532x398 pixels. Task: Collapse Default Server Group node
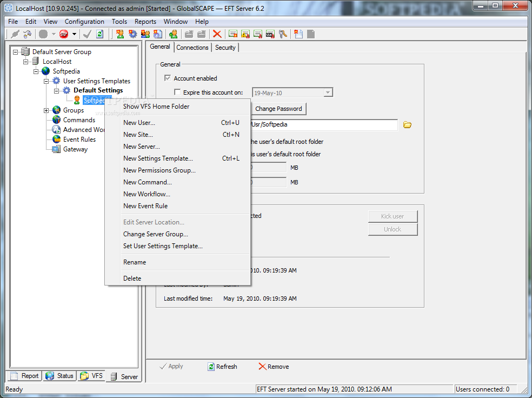(x=16, y=52)
